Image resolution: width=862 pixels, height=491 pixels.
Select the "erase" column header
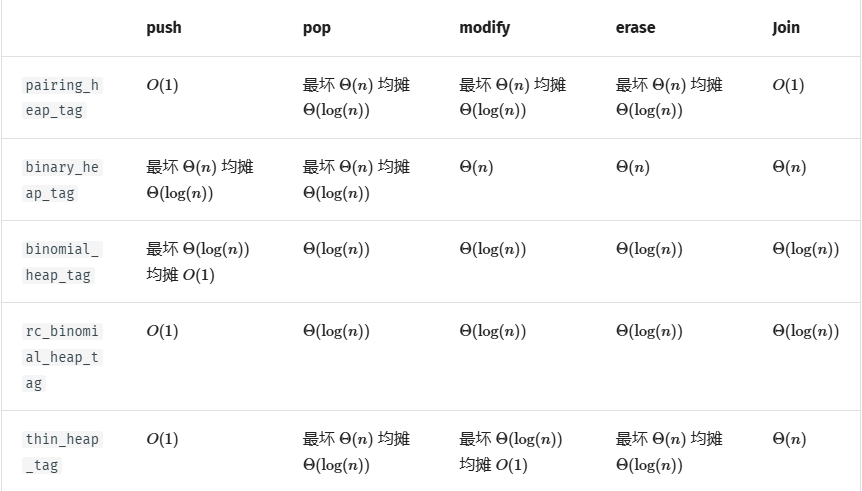coord(635,28)
